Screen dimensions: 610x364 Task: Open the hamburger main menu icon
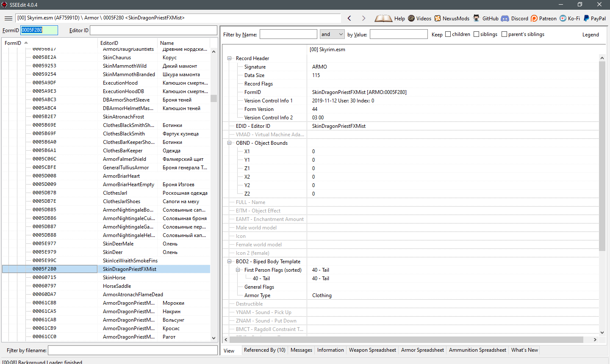(8, 18)
